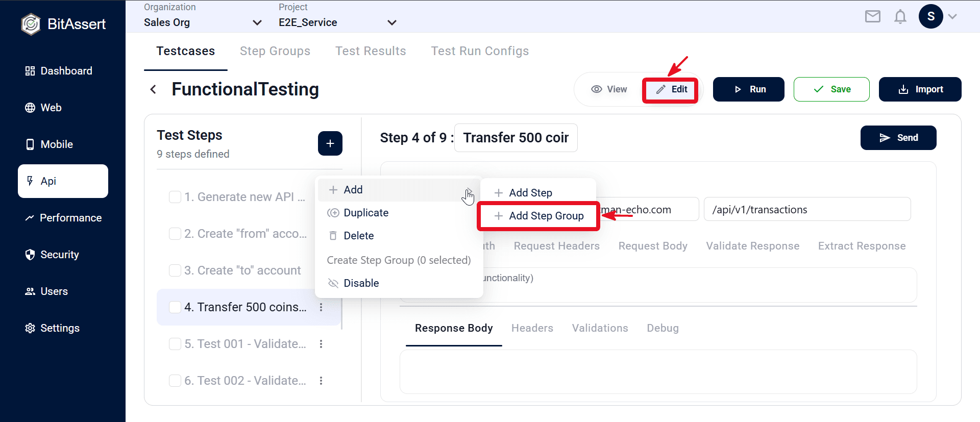The image size is (980, 422).
Task: Open the Test Run Configs tab
Action: (x=480, y=51)
